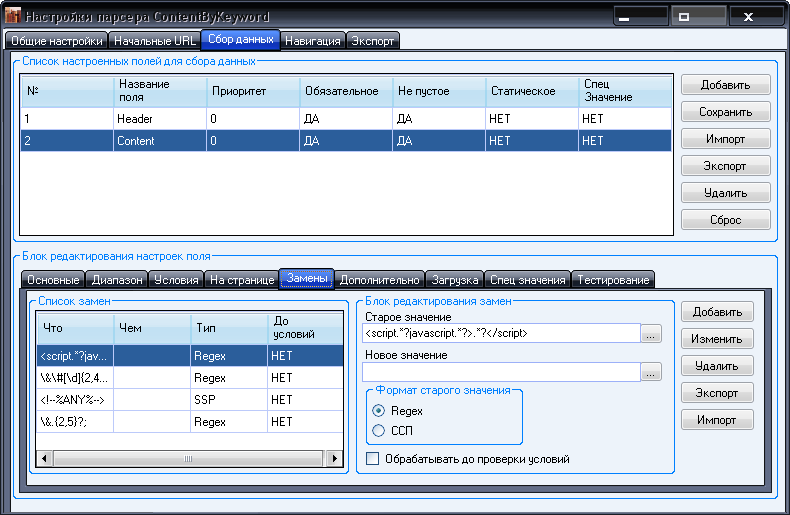Switch to the Навигация tab
This screenshot has width=790, height=515.
click(313, 41)
